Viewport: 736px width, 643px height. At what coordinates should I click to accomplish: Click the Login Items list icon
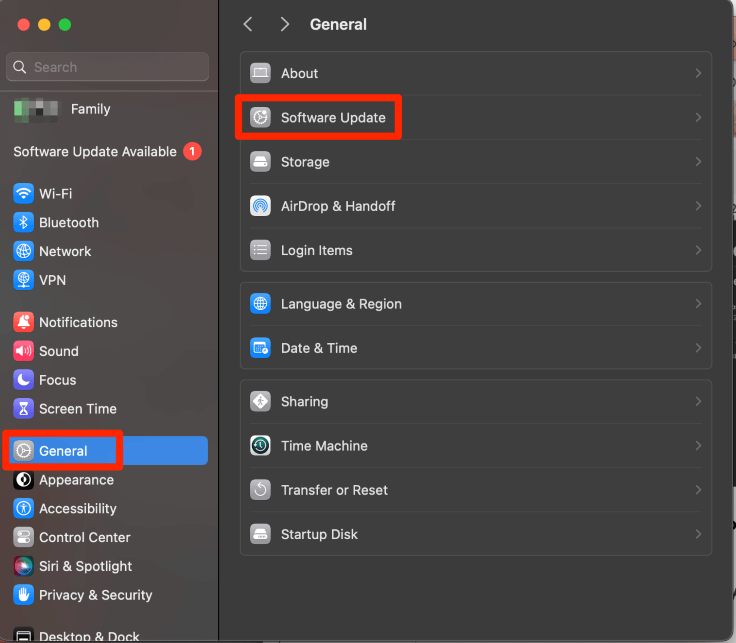coord(260,250)
